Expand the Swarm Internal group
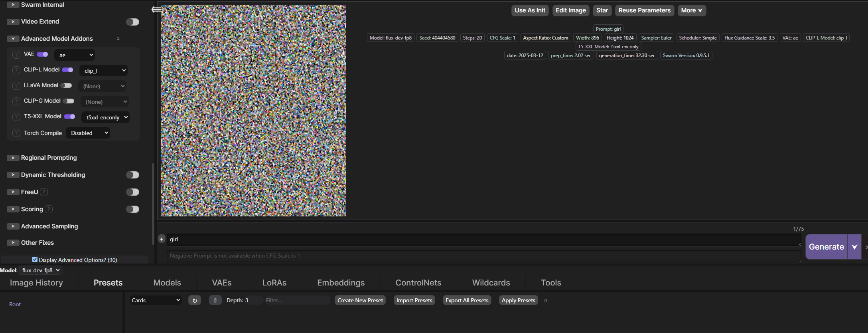 click(x=13, y=5)
